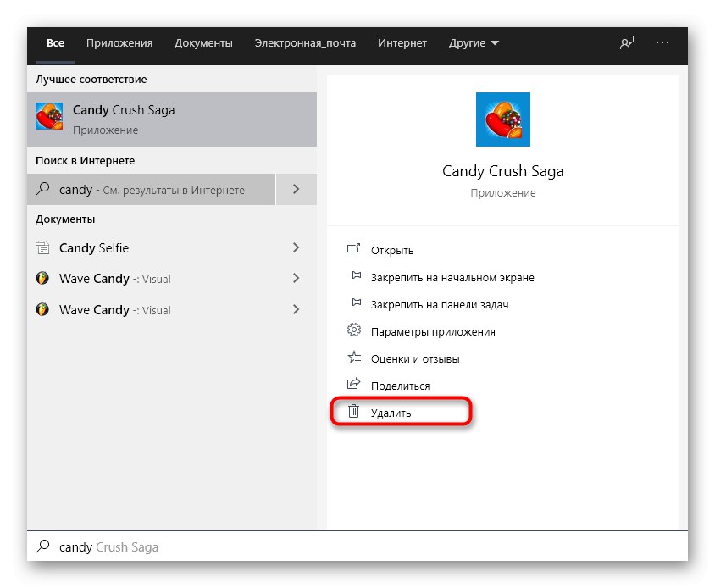Screen dimensions: 715x588
Task: Click the star icon for ratings and reviews
Action: 354,357
